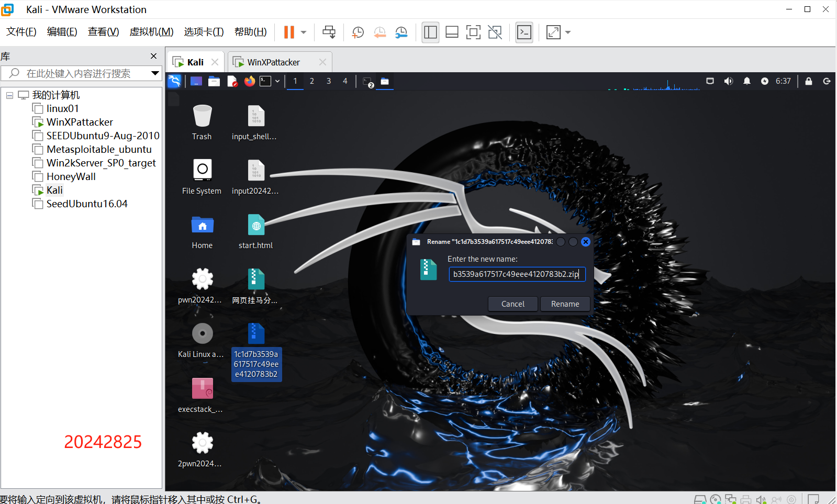Select Metasploitable_ubuntu in the library

click(x=99, y=149)
